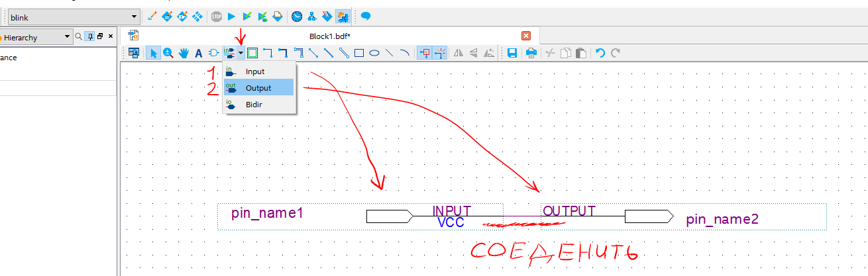Click the Pin tool icon
The width and height of the screenshot is (868, 276).
point(229,53)
